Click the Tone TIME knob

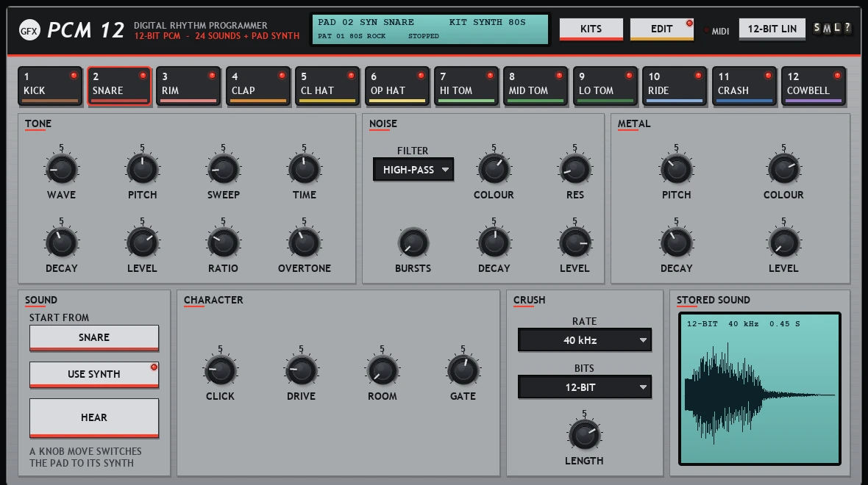tap(304, 169)
